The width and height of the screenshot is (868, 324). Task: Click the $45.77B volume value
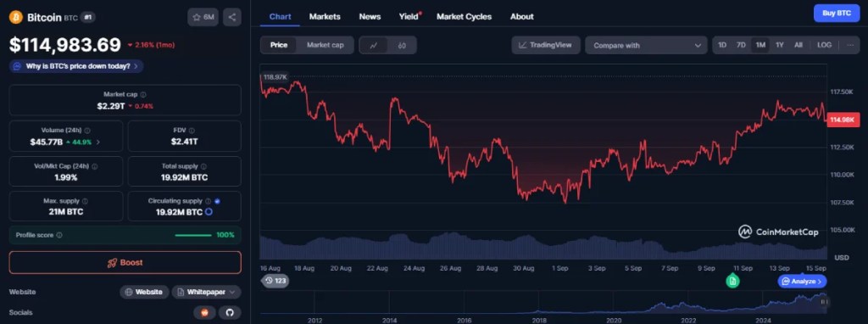[x=46, y=142]
